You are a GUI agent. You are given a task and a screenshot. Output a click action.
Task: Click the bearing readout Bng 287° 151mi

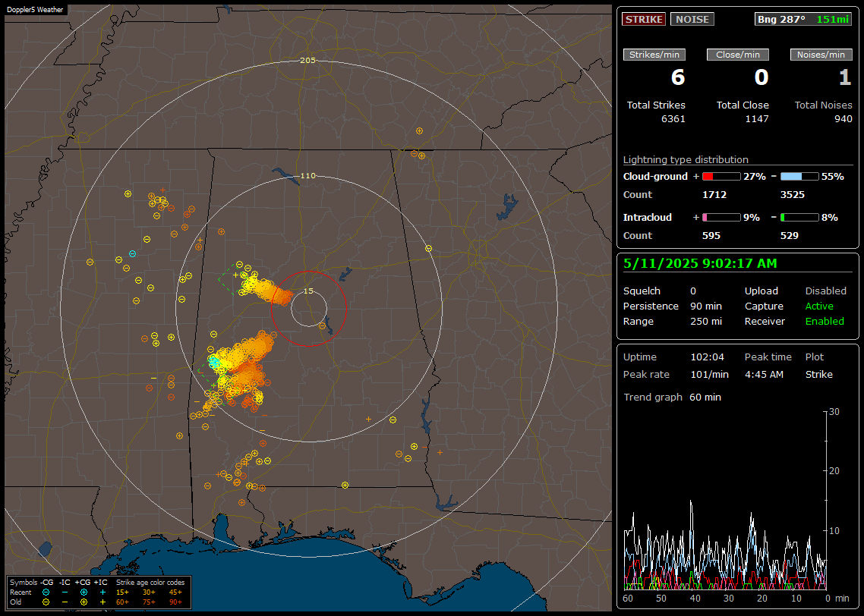(803, 19)
